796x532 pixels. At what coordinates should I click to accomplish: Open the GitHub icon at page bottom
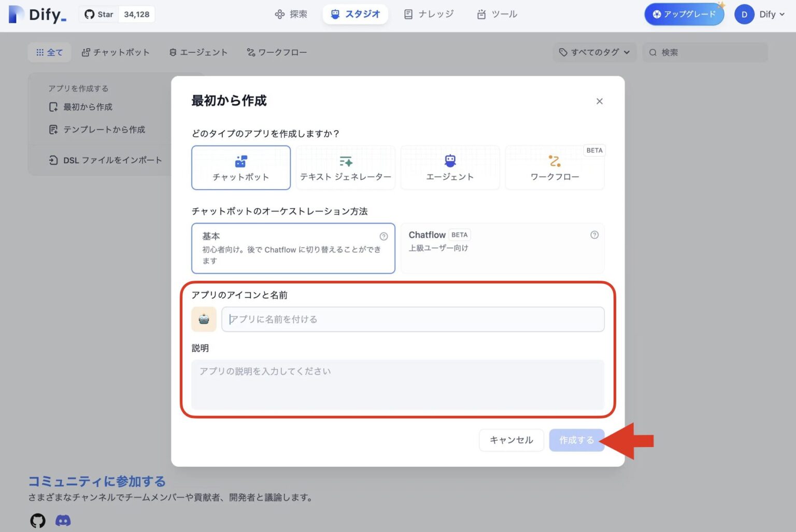[x=37, y=520]
